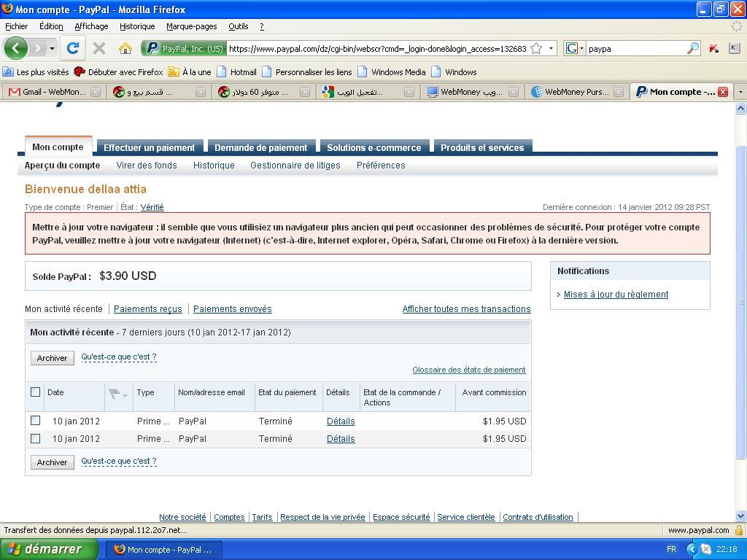Click the browser Back arrow button
This screenshot has height=560, width=747.
pos(16,48)
